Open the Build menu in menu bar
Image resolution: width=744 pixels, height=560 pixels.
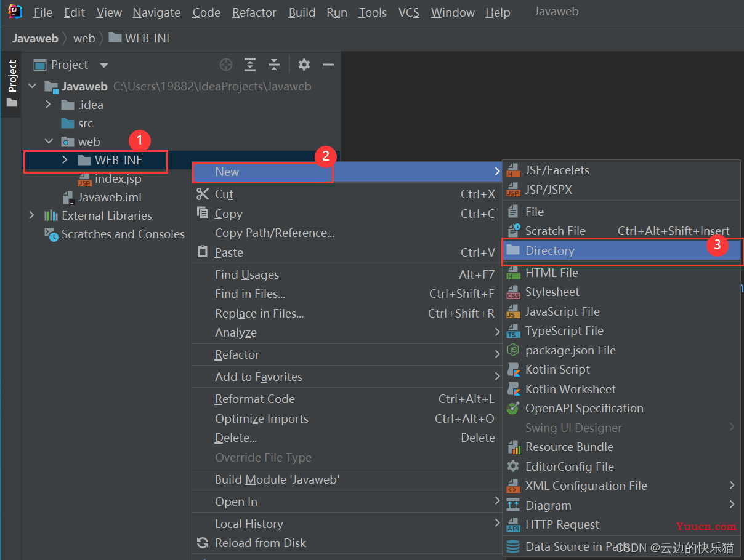(x=302, y=12)
